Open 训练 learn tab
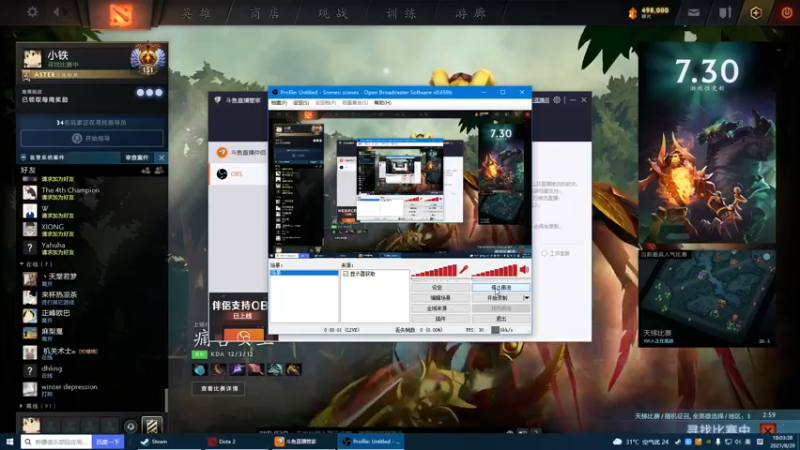800x450 pixels. 402,13
